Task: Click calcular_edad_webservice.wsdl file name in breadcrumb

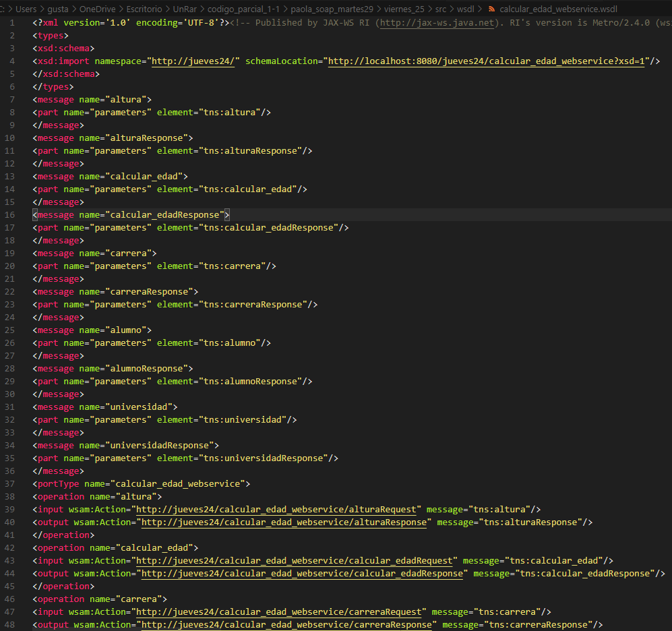Action: tap(558, 9)
